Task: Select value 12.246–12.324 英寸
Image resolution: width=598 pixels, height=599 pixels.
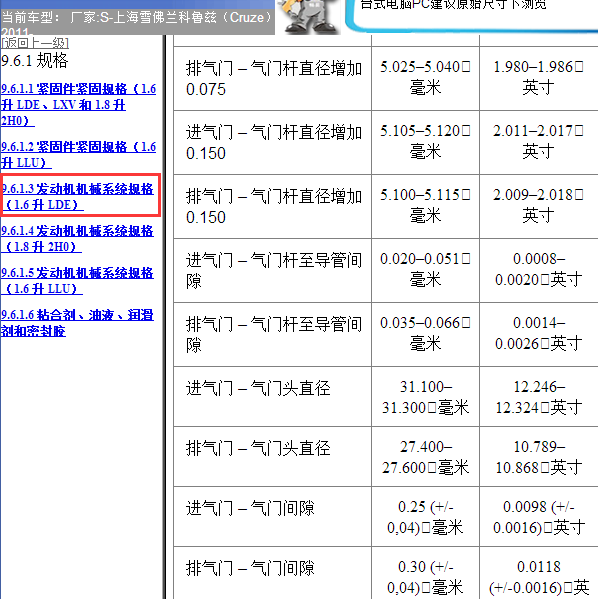Action: coord(538,397)
